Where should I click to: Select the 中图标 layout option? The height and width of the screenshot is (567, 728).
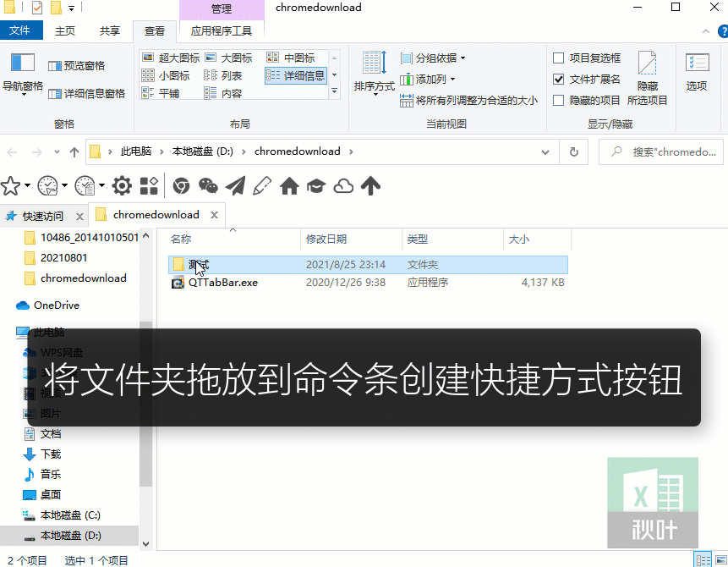(291, 58)
